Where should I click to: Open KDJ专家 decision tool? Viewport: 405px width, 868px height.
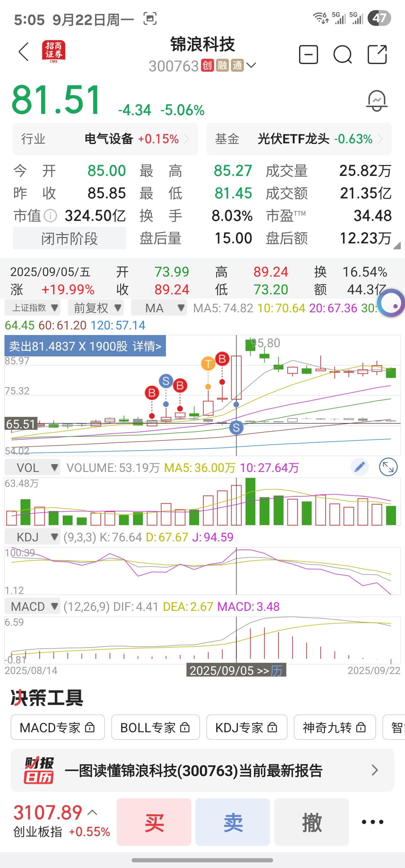tap(247, 727)
